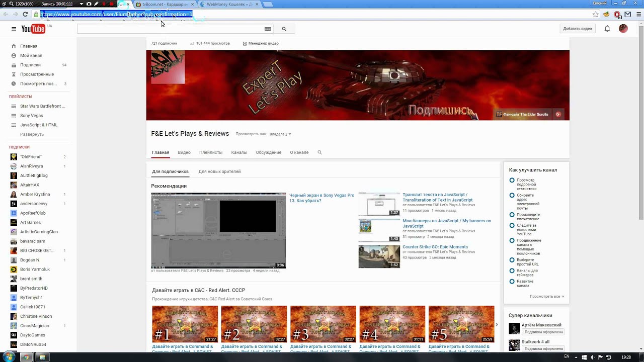
Task: Open the Windows Start menu
Action: pyautogui.click(x=9, y=357)
